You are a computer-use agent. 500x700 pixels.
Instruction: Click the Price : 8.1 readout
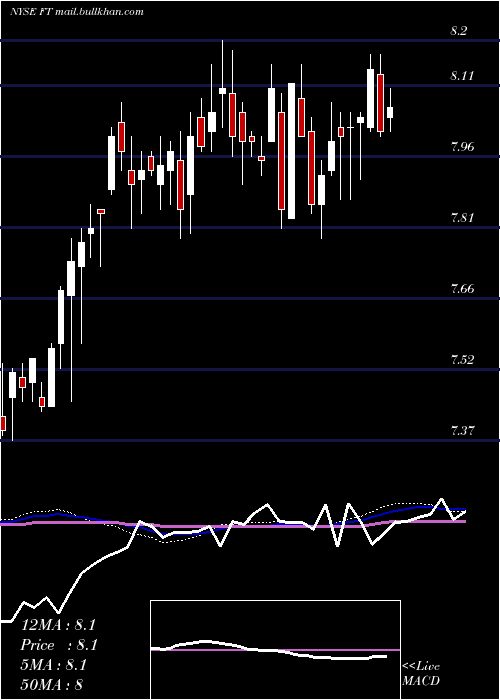(59, 645)
